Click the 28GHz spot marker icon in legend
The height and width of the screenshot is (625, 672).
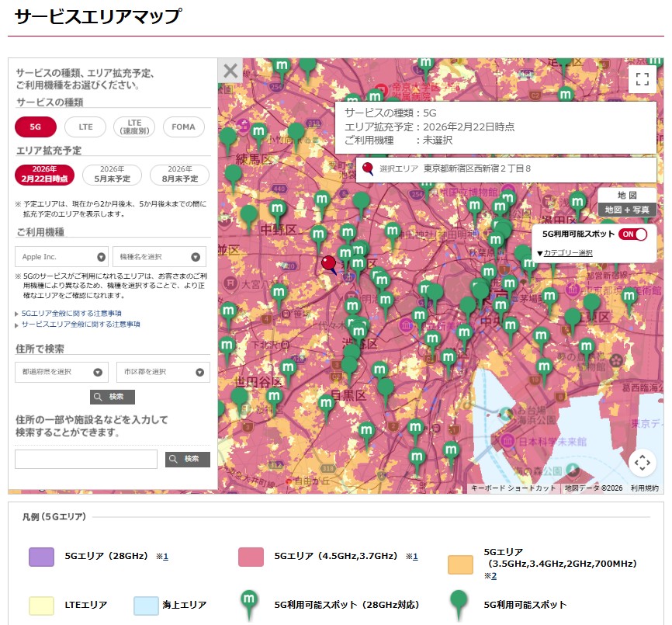pos(249,603)
